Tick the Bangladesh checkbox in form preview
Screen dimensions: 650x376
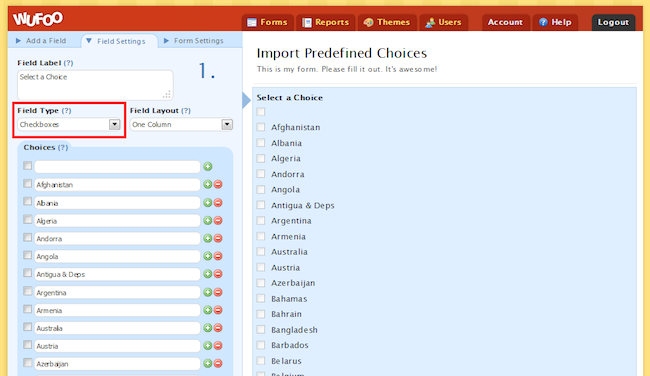point(261,330)
